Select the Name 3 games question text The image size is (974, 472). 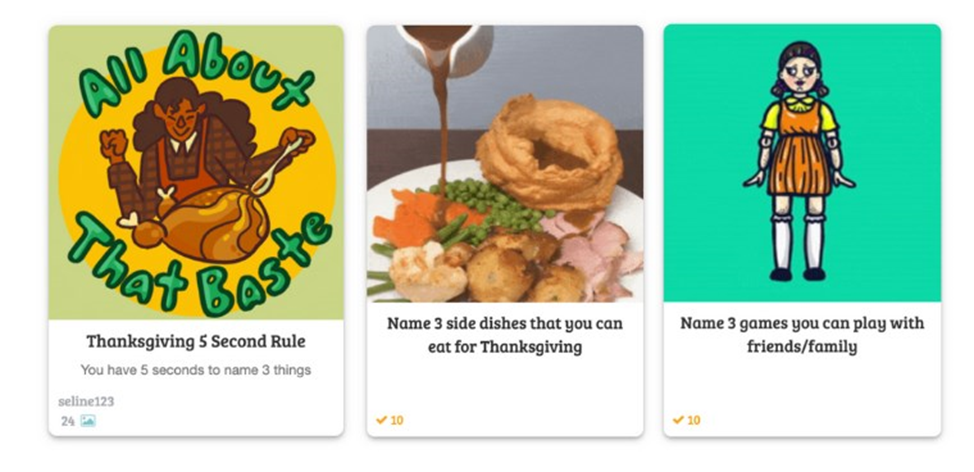802,335
